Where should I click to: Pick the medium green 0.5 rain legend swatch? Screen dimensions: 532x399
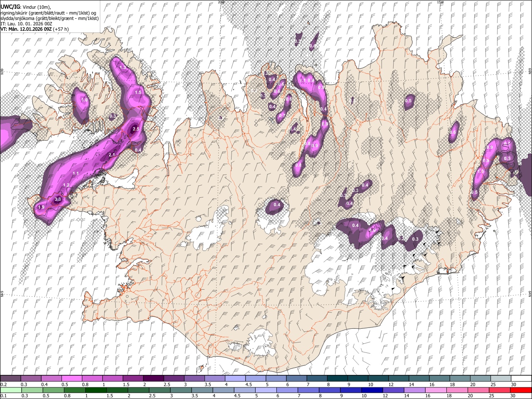coord(53,390)
